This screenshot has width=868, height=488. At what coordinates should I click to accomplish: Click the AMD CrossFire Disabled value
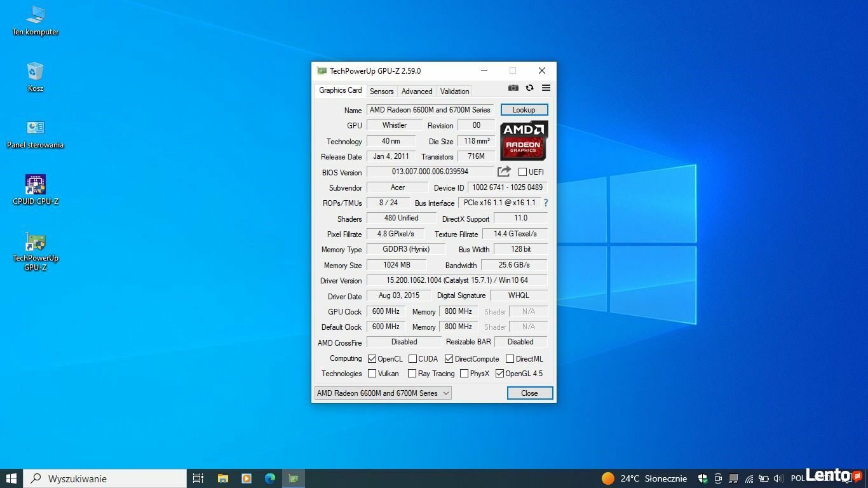(x=404, y=342)
